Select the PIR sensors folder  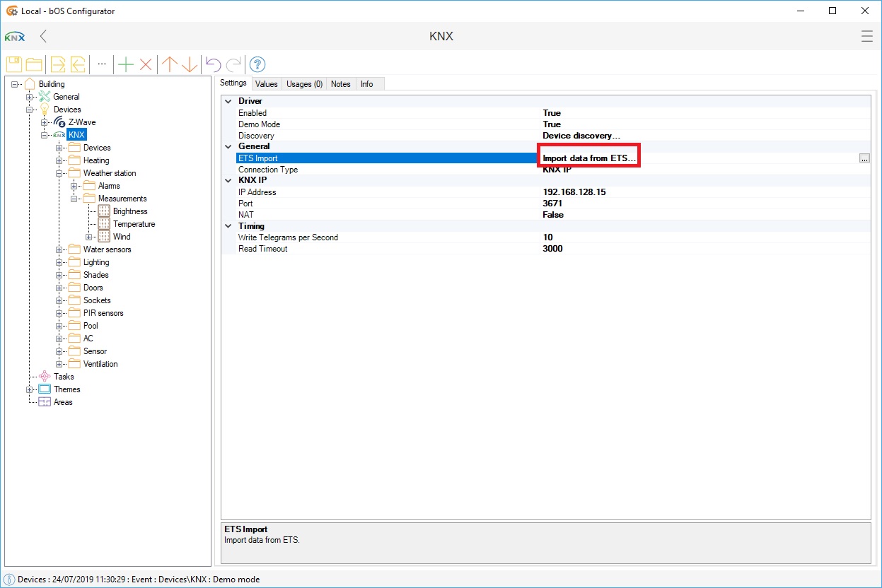point(103,313)
